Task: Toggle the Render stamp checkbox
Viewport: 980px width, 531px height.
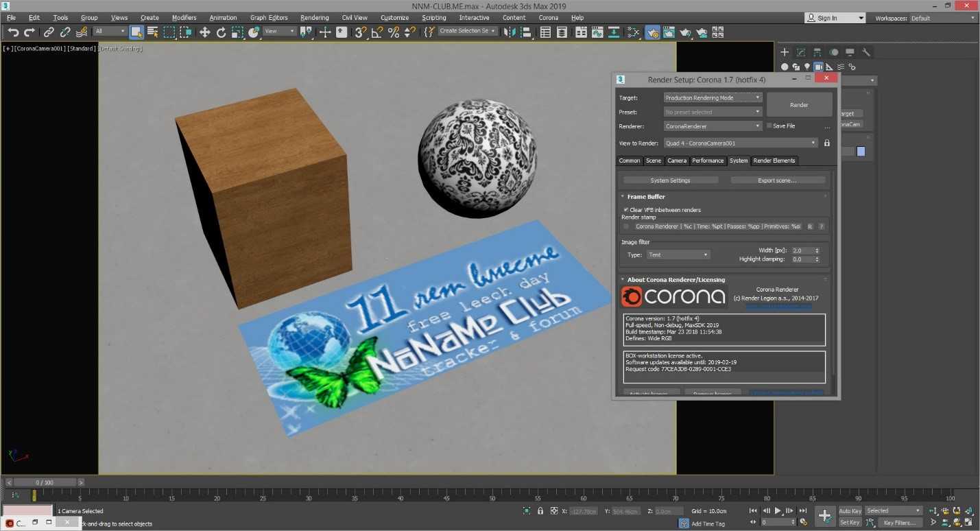Action: [x=626, y=226]
